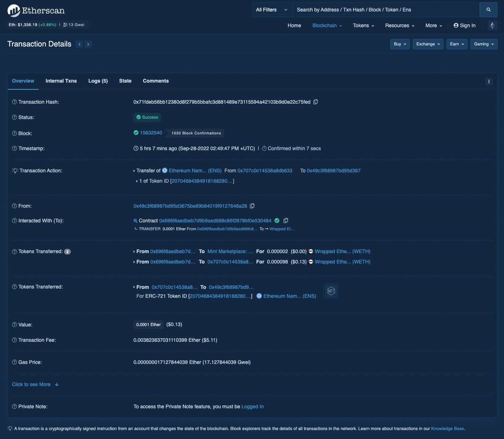Image resolution: width=504 pixels, height=439 pixels.
Task: Click the Etherscan logo
Action: tap(35, 10)
